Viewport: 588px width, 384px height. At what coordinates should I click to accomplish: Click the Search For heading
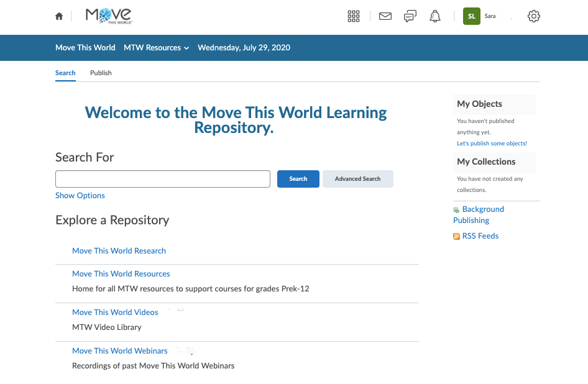click(85, 157)
